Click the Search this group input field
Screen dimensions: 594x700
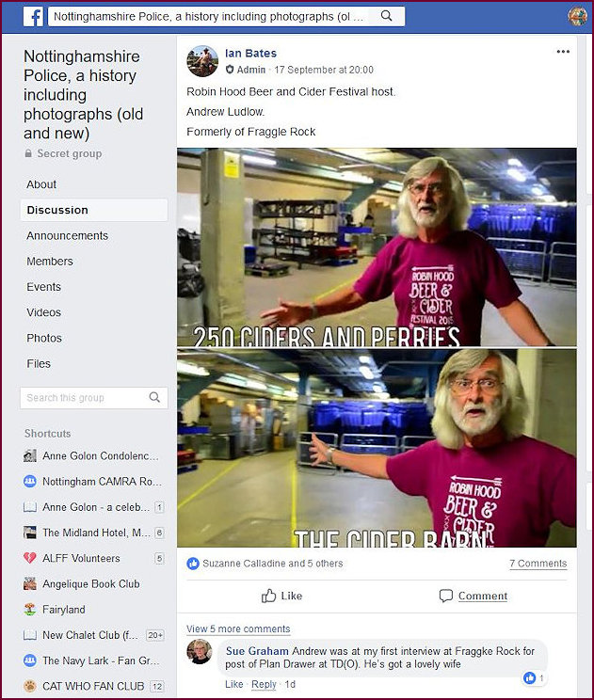pos(85,397)
